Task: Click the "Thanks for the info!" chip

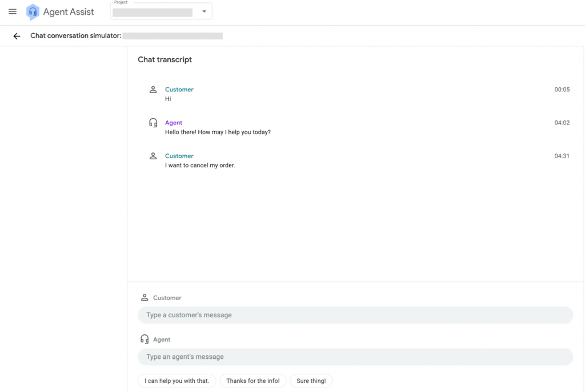Action: click(x=253, y=381)
